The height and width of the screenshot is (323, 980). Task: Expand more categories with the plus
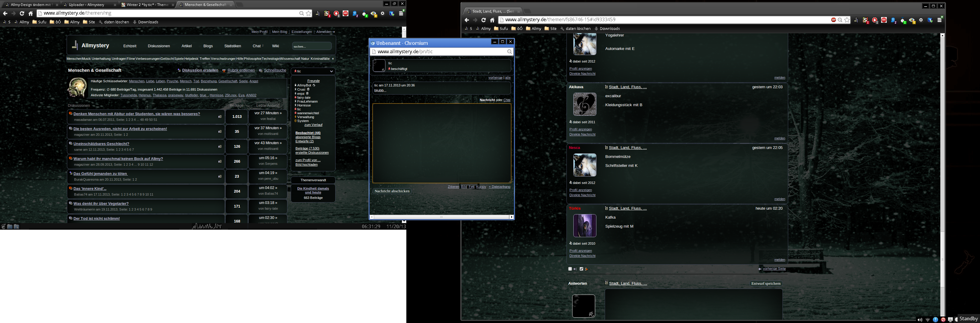333,59
